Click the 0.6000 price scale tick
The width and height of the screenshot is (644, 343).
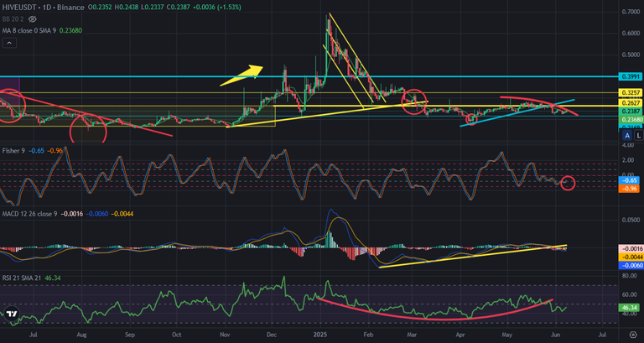(631, 34)
